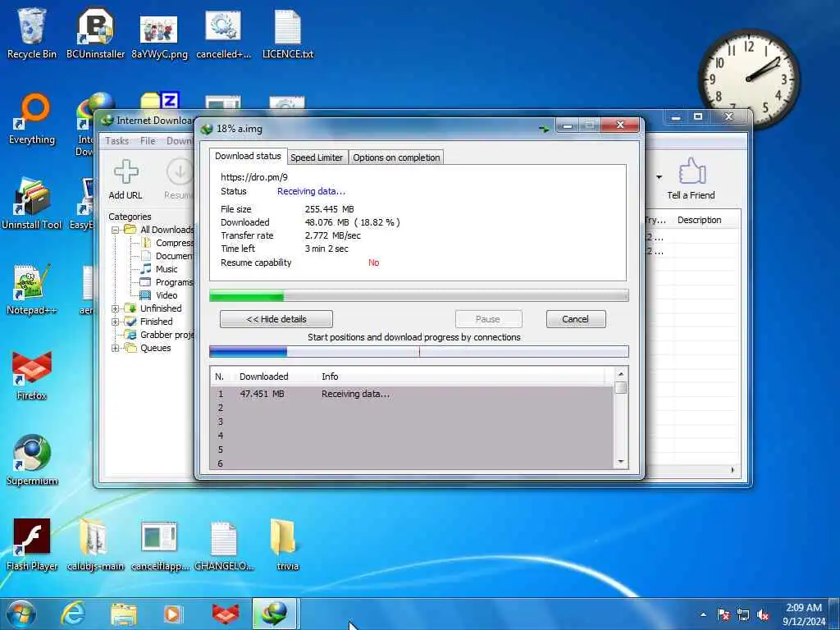This screenshot has width=840, height=630.
Task: Open the Tasks menu in IDM
Action: (x=116, y=141)
